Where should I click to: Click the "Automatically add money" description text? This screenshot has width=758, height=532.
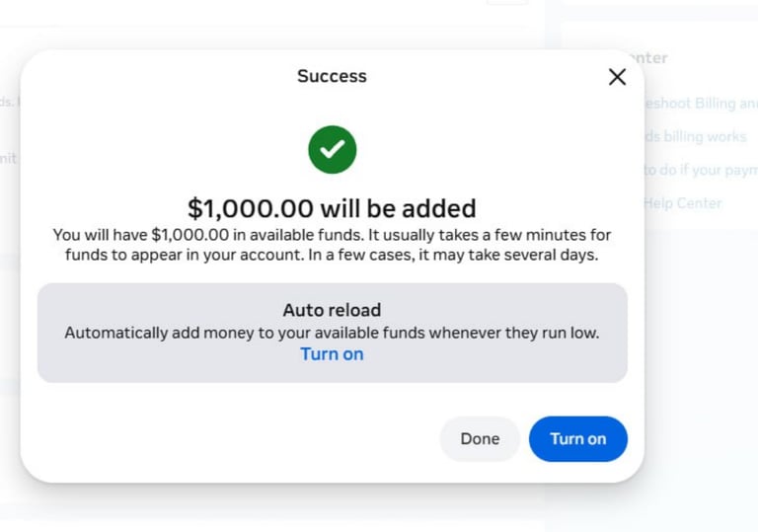[332, 333]
